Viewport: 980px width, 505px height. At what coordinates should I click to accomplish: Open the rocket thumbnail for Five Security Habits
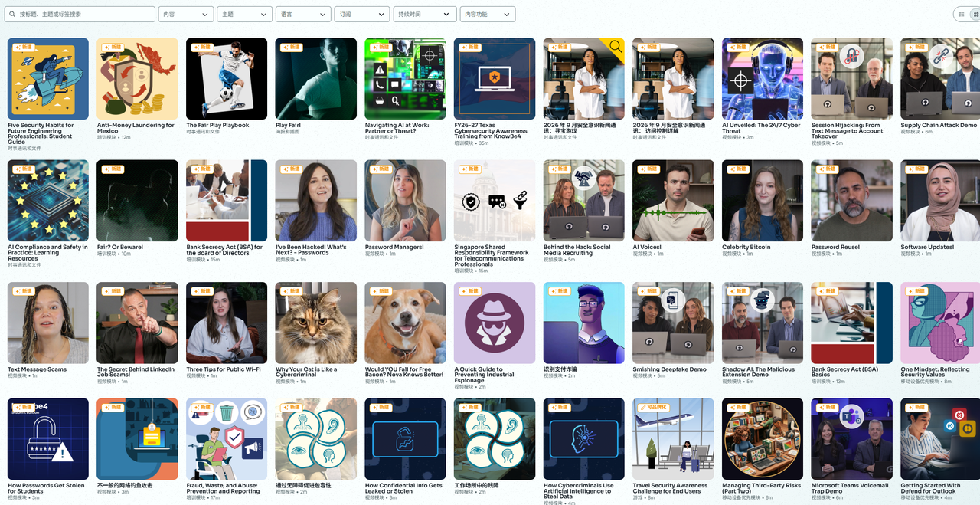[x=48, y=79]
